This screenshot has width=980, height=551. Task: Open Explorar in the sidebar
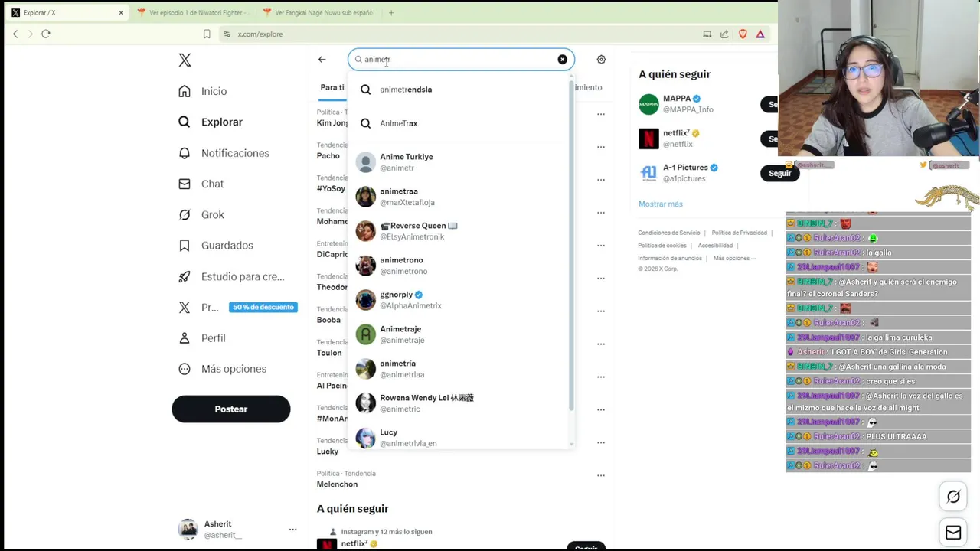click(x=211, y=122)
